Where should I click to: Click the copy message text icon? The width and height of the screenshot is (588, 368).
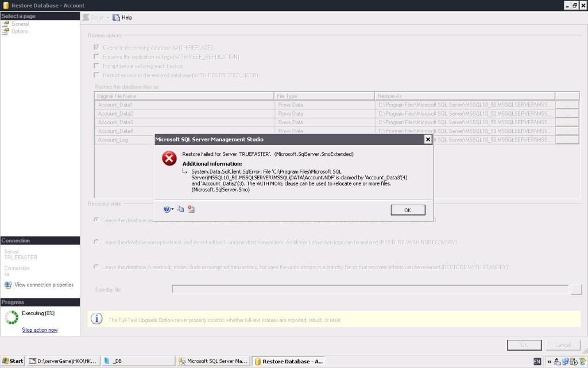point(180,209)
